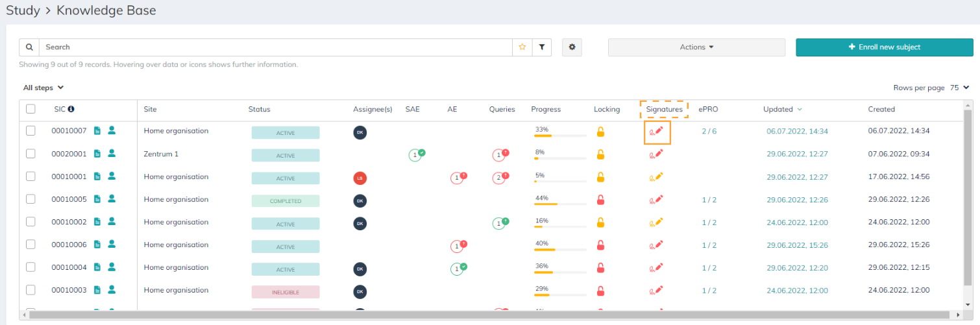Check the box for subject 00010007

[x=31, y=131]
